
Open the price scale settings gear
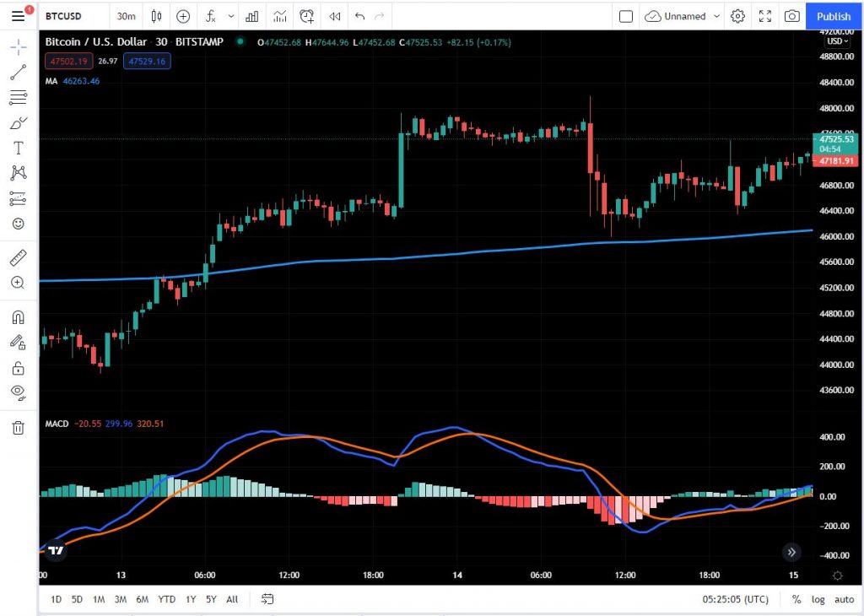point(838,575)
